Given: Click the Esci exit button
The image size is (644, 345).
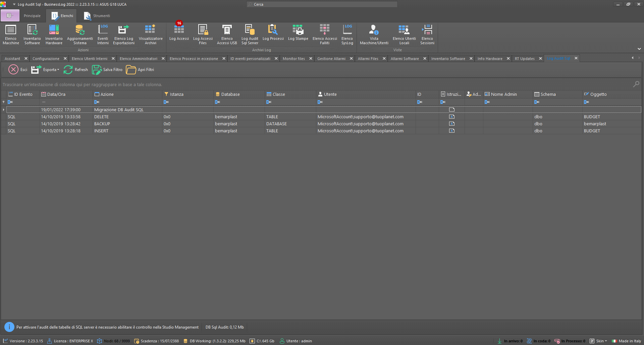Looking at the screenshot, I should [18, 70].
